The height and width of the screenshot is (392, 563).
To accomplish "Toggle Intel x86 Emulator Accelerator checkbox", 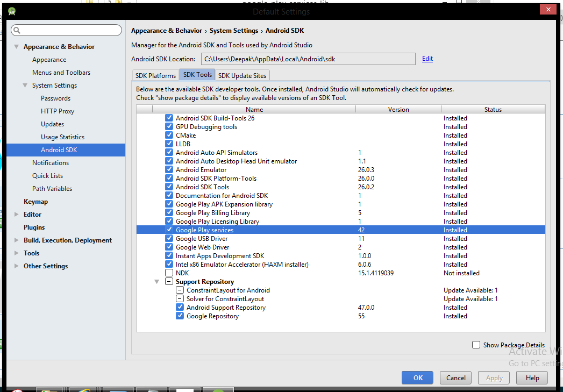I will (169, 264).
